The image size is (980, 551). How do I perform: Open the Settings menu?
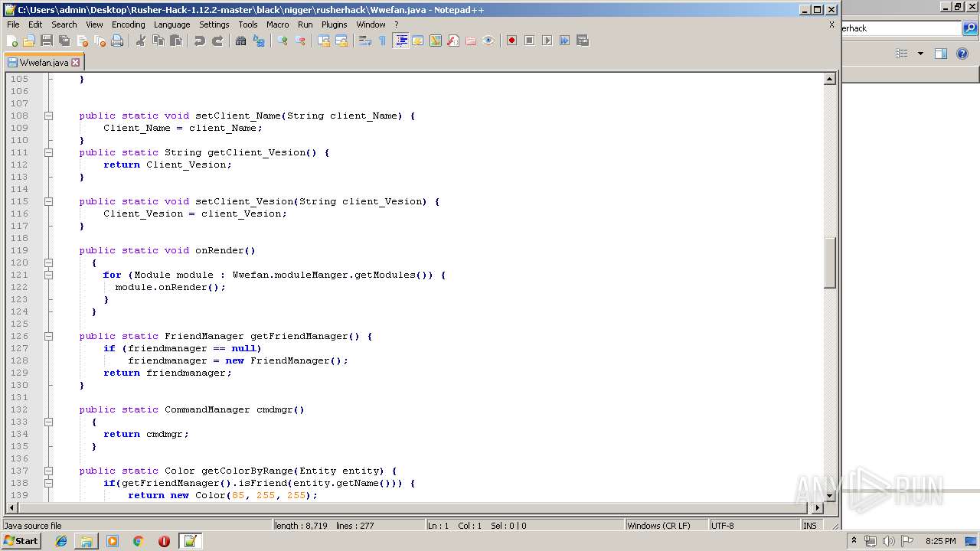tap(214, 24)
